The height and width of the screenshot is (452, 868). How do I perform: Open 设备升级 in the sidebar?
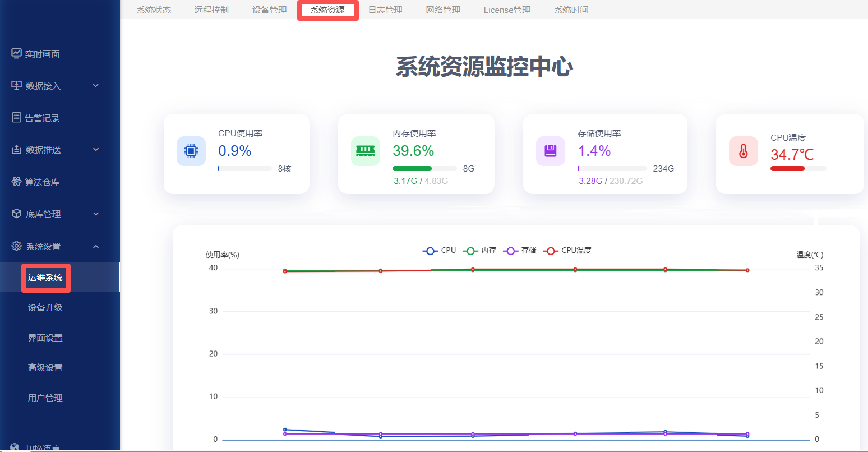[45, 308]
